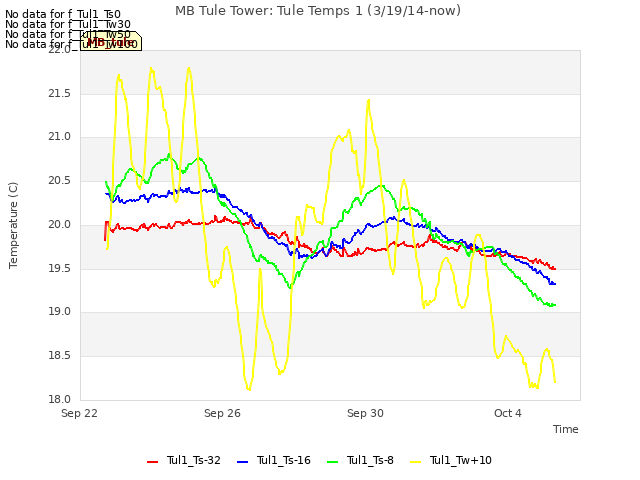Click the Sep 22 x-axis tick label
Image resolution: width=640 pixels, height=480 pixels.
(79, 413)
